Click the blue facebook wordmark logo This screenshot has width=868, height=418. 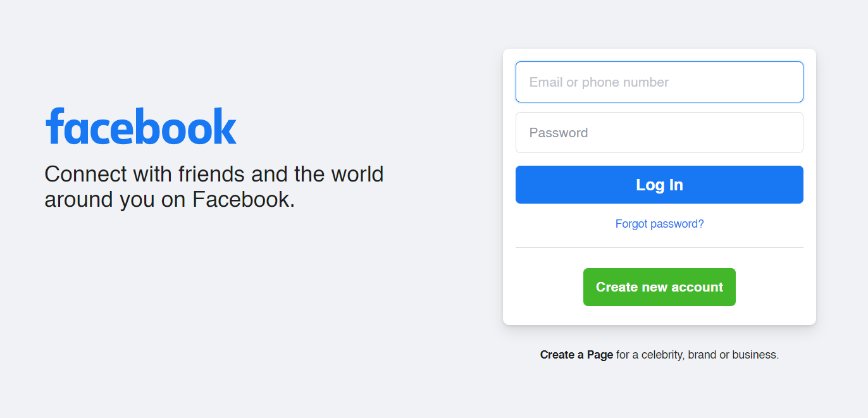pyautogui.click(x=140, y=126)
